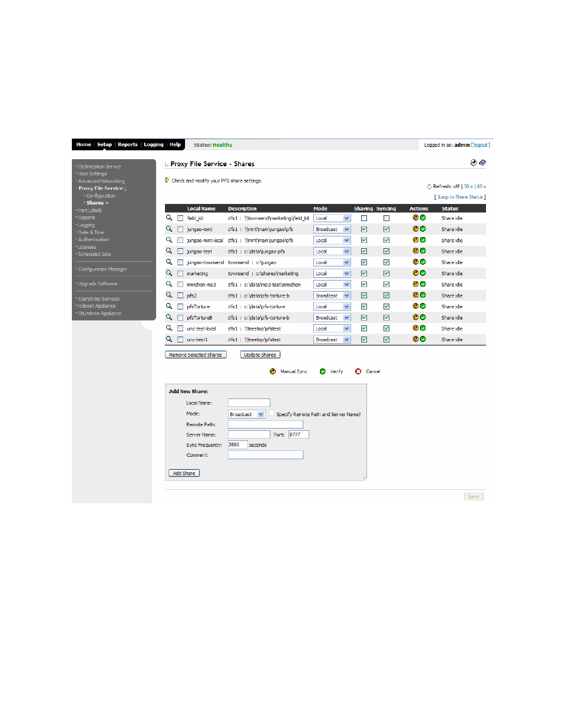This screenshot has width=562, height=728.
Task: Open details magnifier for jungao-mint share
Action: (x=169, y=229)
